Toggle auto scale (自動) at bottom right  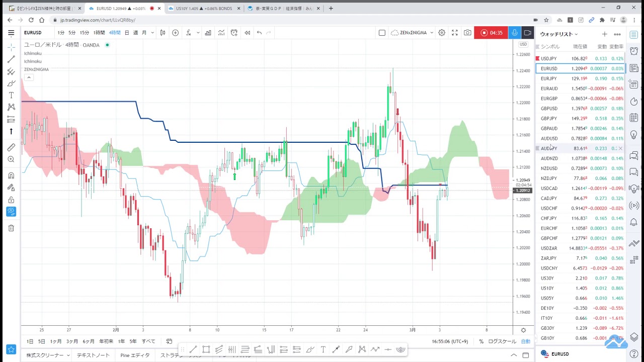click(525, 341)
